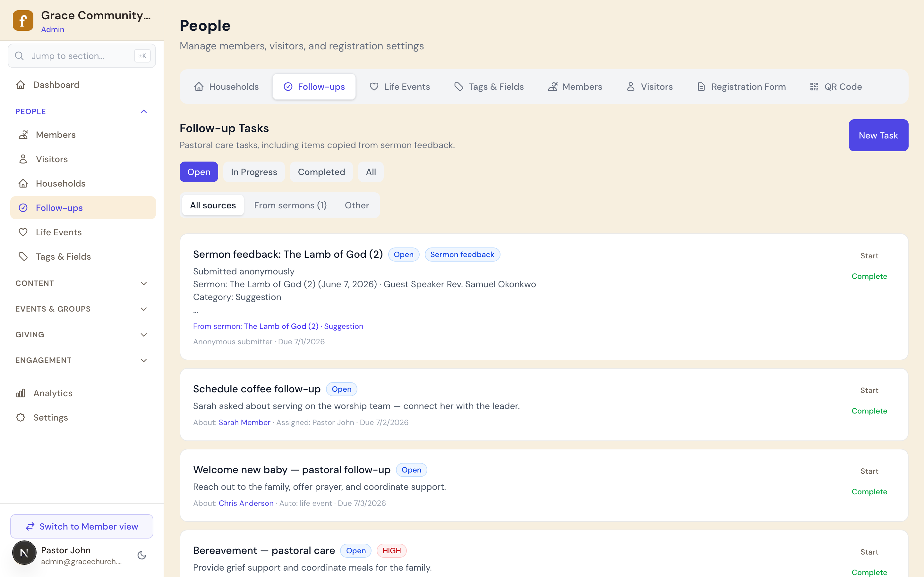
Task: Filter tasks by the Completed status
Action: 321,172
